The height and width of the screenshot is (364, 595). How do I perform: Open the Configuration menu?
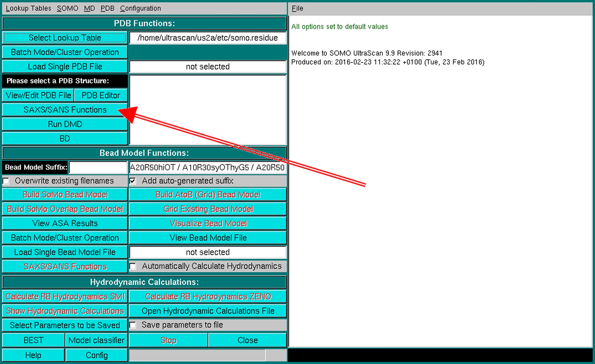pos(140,8)
